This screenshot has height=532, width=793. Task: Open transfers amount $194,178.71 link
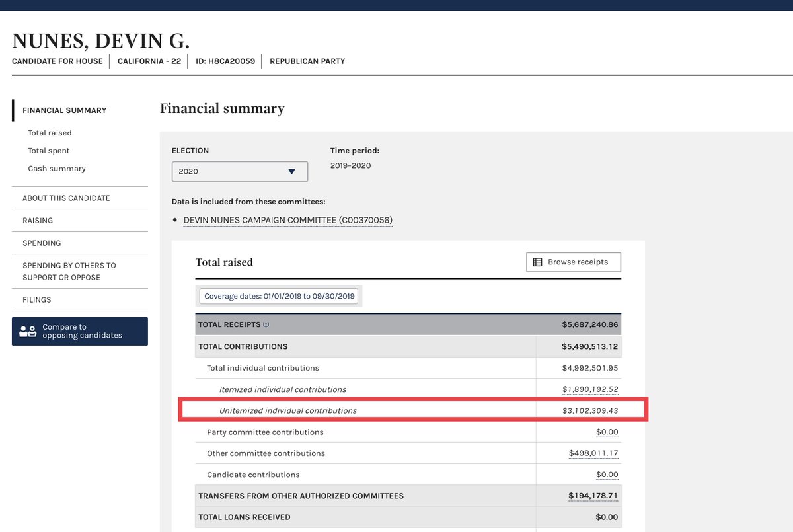[593, 496]
